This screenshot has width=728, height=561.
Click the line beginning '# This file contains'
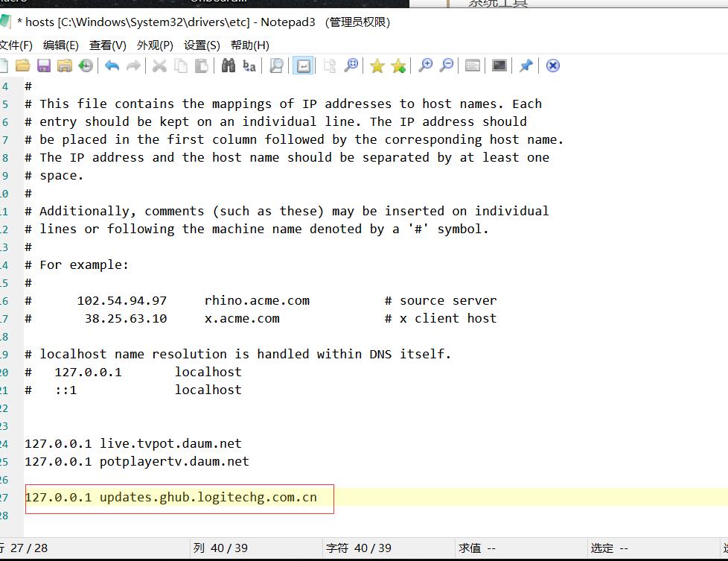(283, 104)
